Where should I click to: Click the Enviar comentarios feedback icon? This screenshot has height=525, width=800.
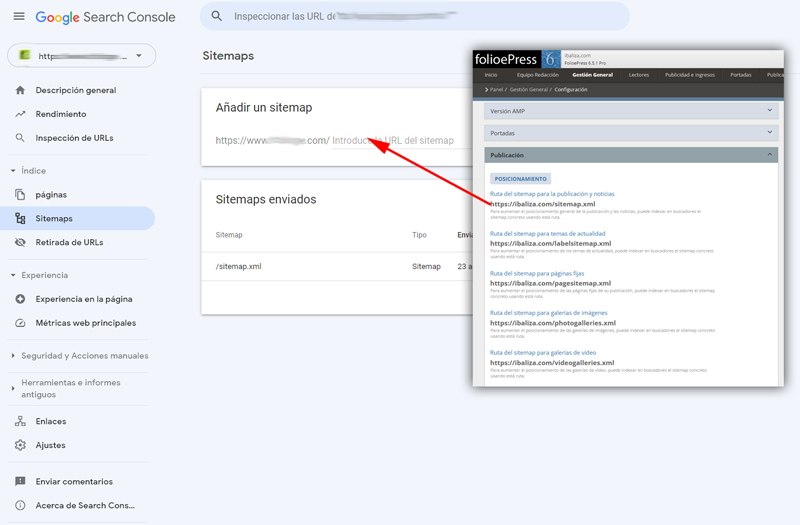point(20,481)
